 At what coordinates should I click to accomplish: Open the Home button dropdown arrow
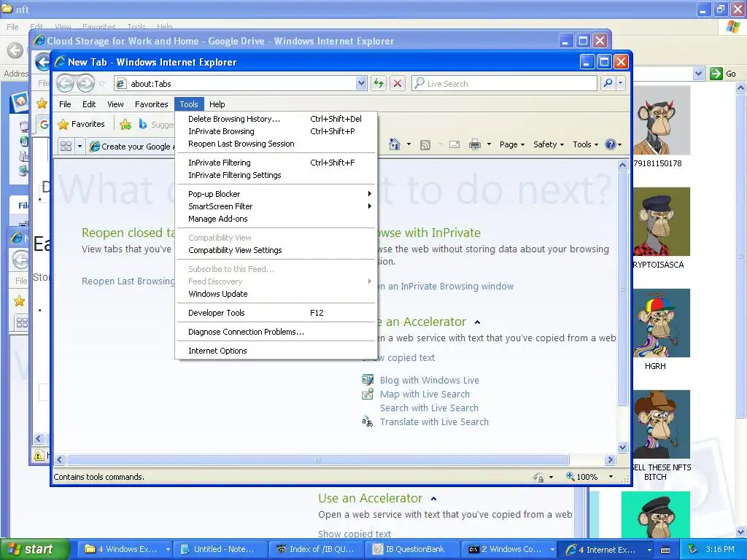point(409,144)
